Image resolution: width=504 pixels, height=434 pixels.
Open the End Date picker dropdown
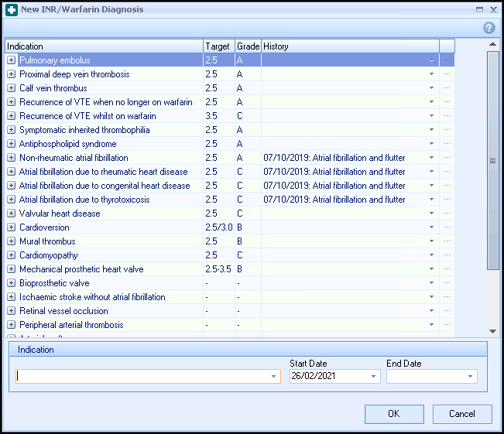click(x=470, y=377)
